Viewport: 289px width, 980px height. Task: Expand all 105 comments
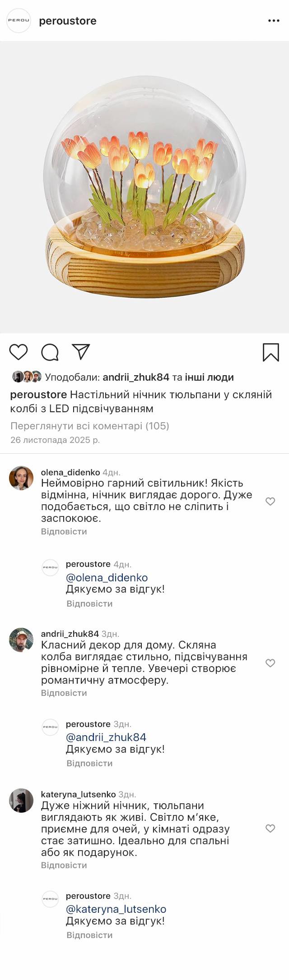(x=89, y=426)
